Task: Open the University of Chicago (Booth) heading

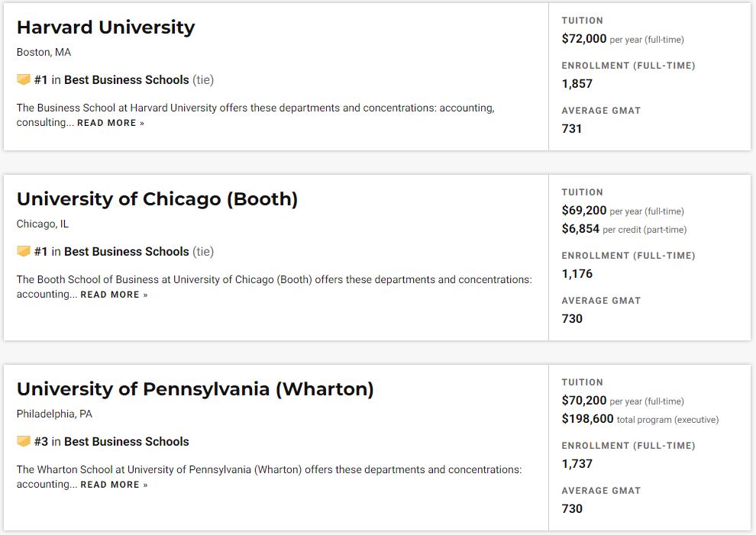Action: tap(157, 199)
